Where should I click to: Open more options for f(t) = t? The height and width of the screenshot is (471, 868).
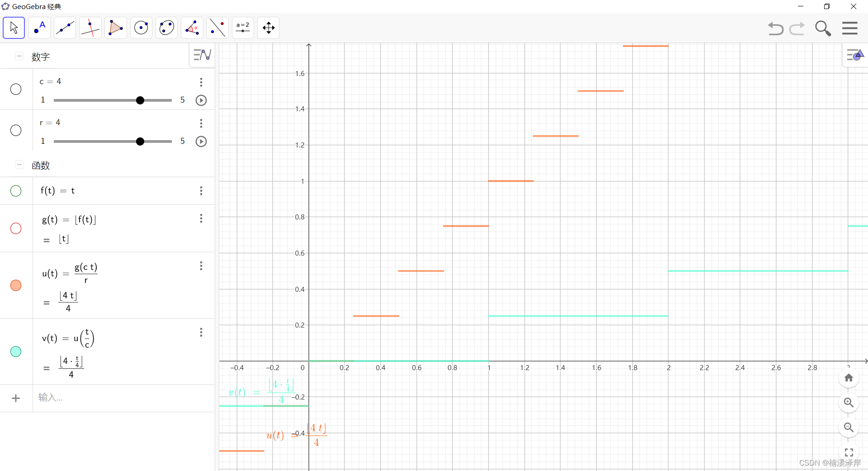(x=201, y=191)
